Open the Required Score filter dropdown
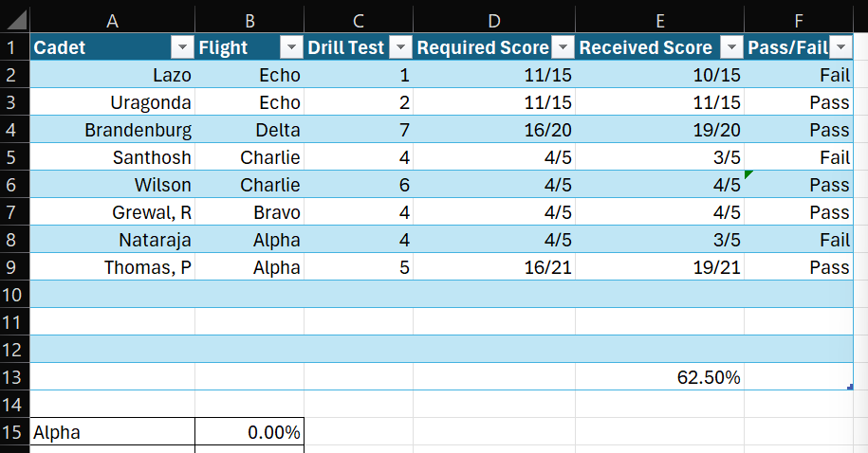The image size is (868, 453). 563,47
